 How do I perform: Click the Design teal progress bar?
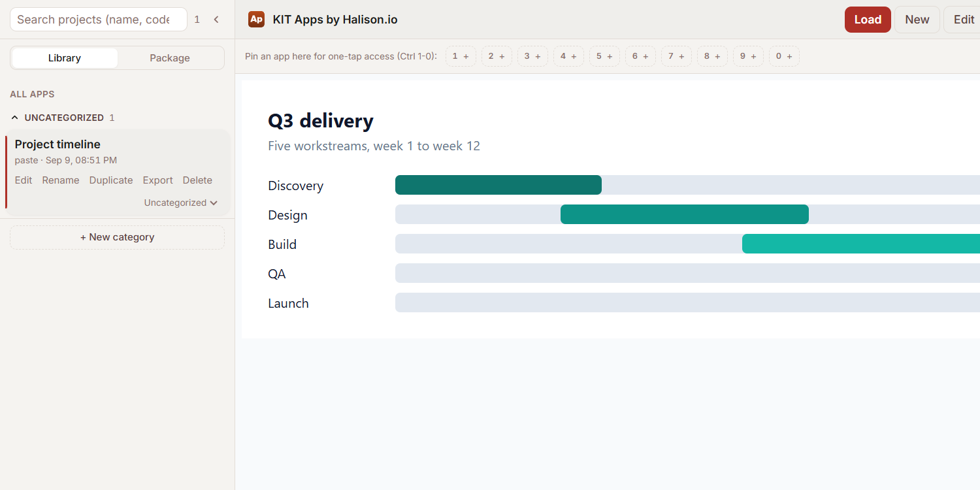[x=685, y=214]
